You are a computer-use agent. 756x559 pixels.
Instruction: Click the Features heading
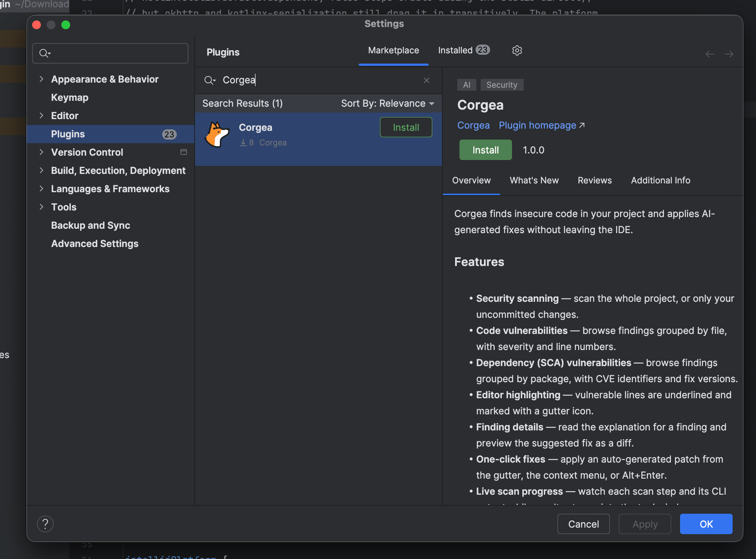coord(479,262)
